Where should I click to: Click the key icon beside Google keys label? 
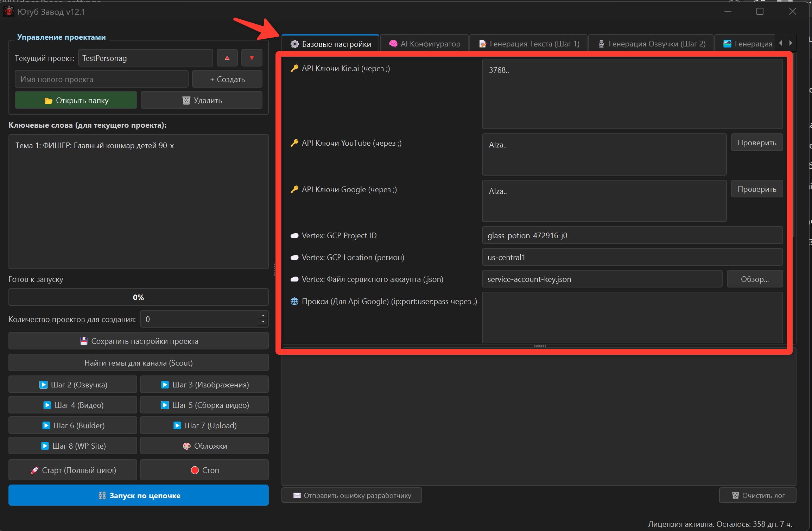coord(294,189)
